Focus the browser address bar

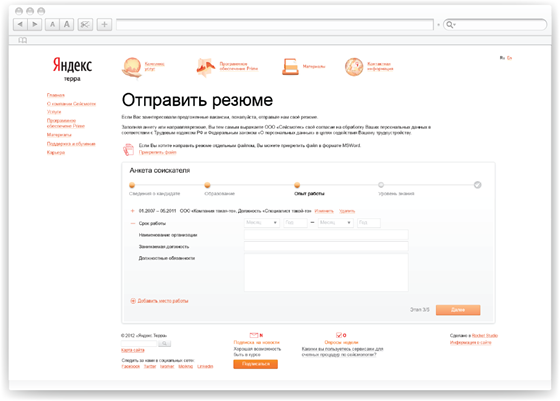[275, 24]
